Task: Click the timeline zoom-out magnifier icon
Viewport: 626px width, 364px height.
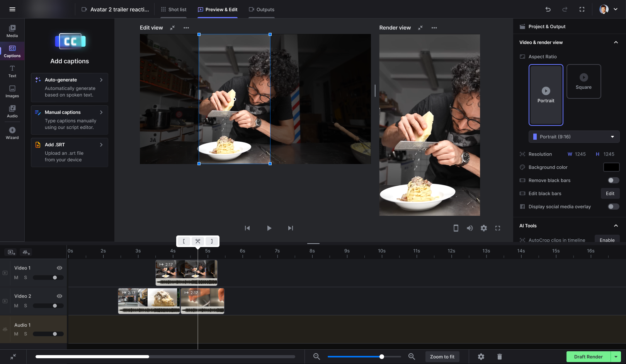Action: [x=316, y=357]
